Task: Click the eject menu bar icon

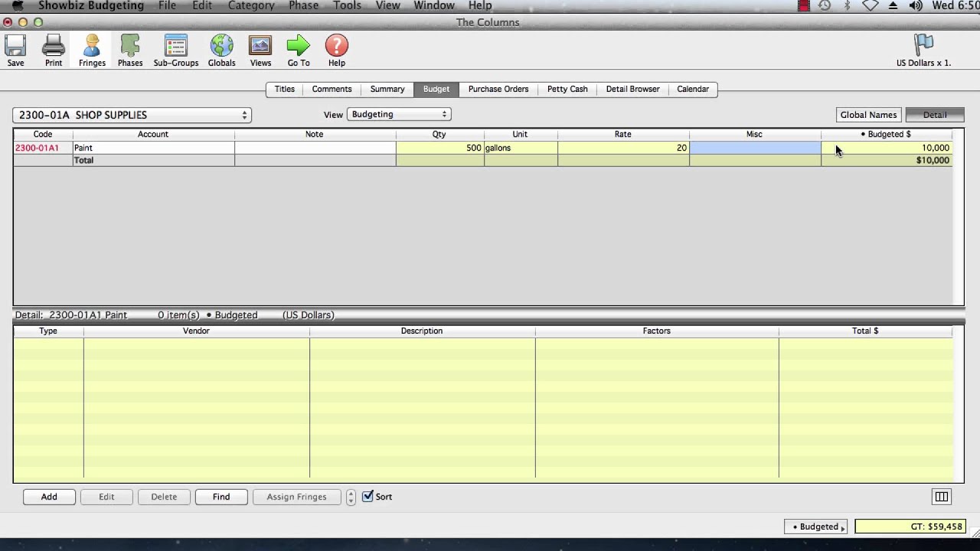Action: tap(893, 5)
